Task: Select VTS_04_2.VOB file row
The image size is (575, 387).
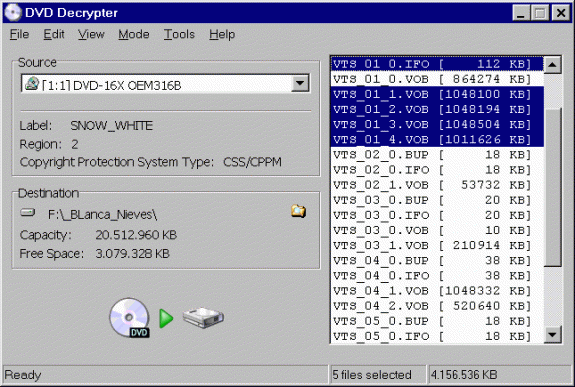Action: point(437,306)
